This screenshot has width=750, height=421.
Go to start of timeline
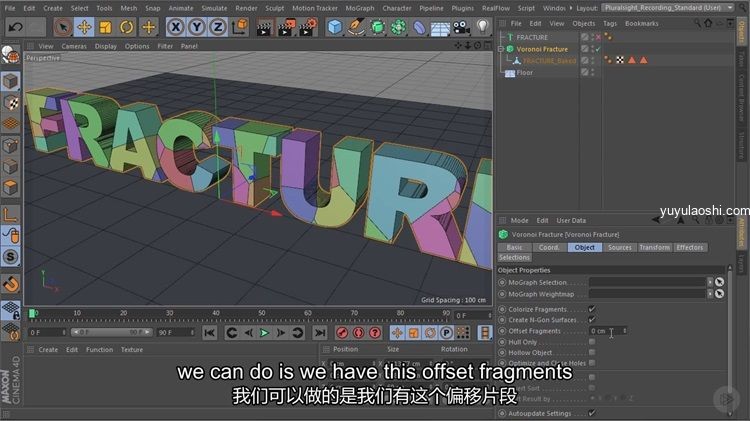coord(210,332)
